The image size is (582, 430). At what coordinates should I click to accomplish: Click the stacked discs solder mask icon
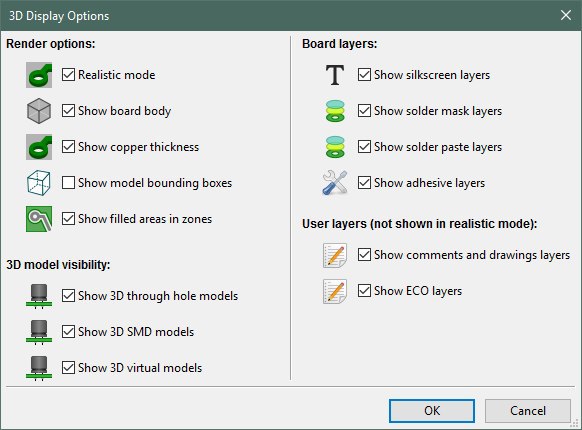click(x=335, y=111)
